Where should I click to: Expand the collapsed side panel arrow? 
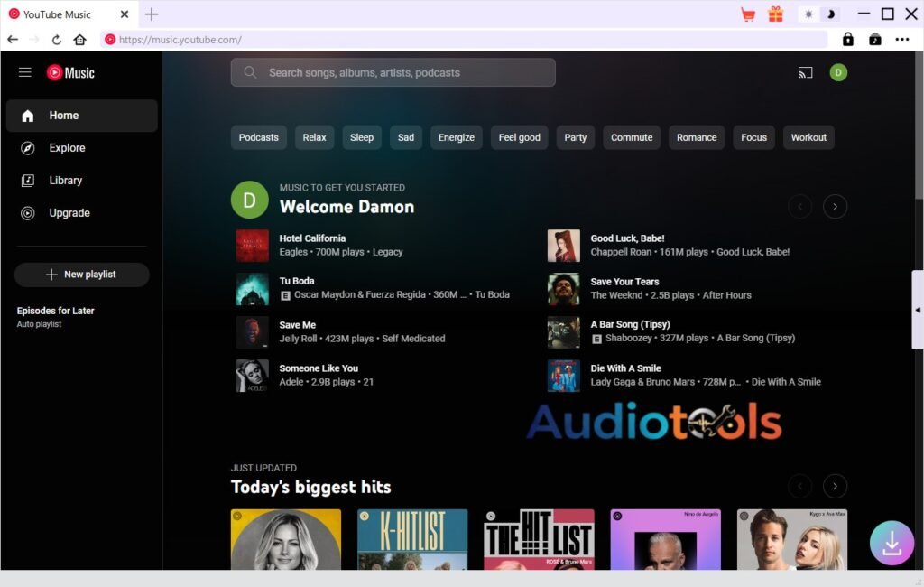point(918,310)
